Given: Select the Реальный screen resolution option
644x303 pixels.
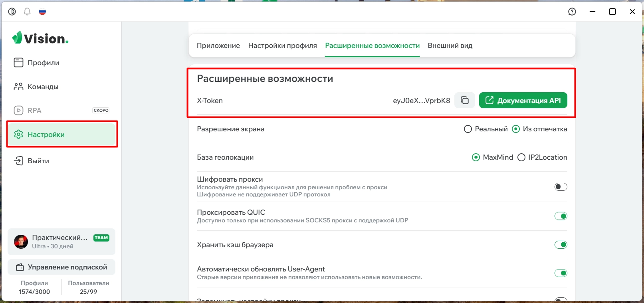Looking at the screenshot, I should 486,129.
